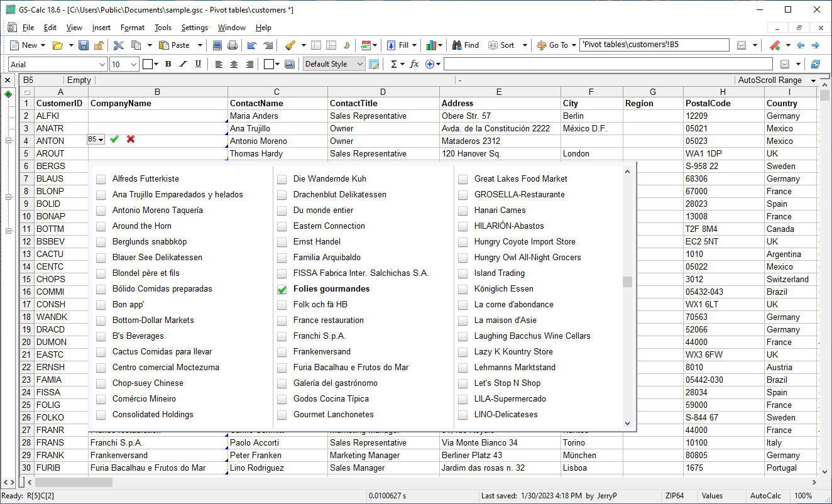
Task: Check the Frankenversand checkbox in the list
Action: click(x=282, y=352)
